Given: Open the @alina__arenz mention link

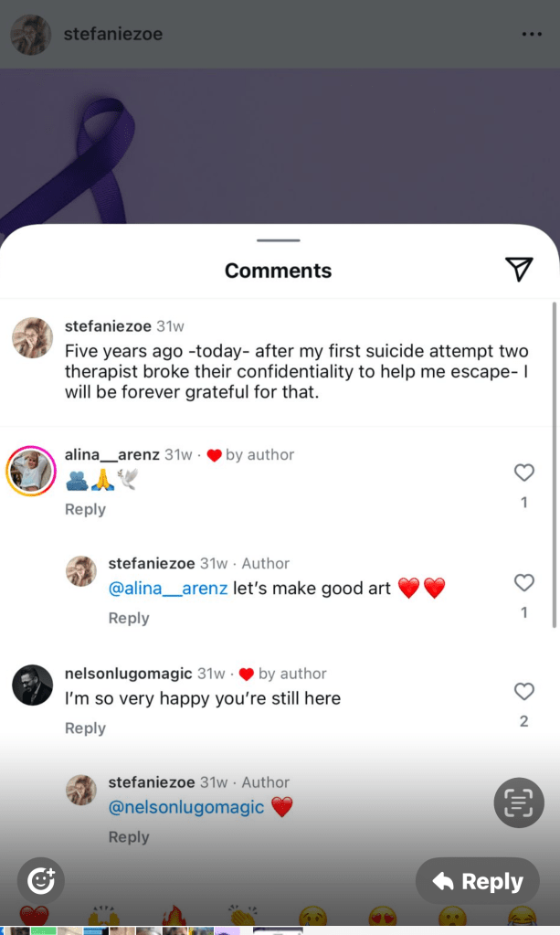Looking at the screenshot, I should click(168, 589).
